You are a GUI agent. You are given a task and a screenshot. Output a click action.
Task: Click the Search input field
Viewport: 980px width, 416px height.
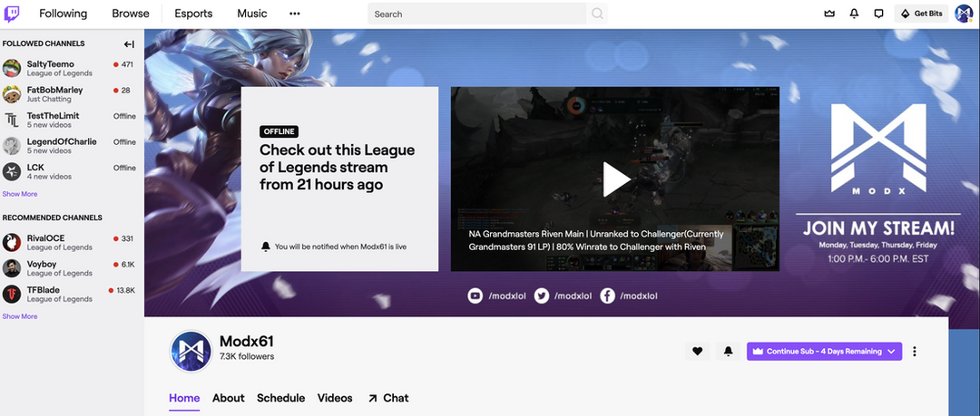476,14
